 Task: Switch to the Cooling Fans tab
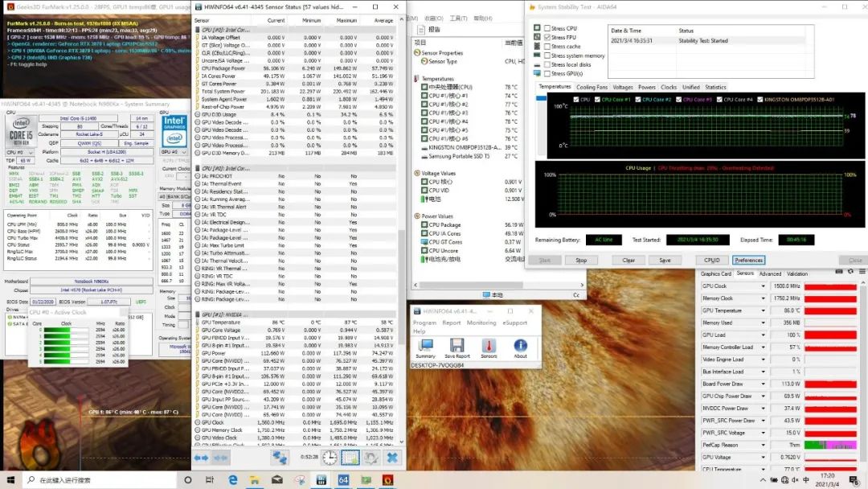[x=592, y=87]
